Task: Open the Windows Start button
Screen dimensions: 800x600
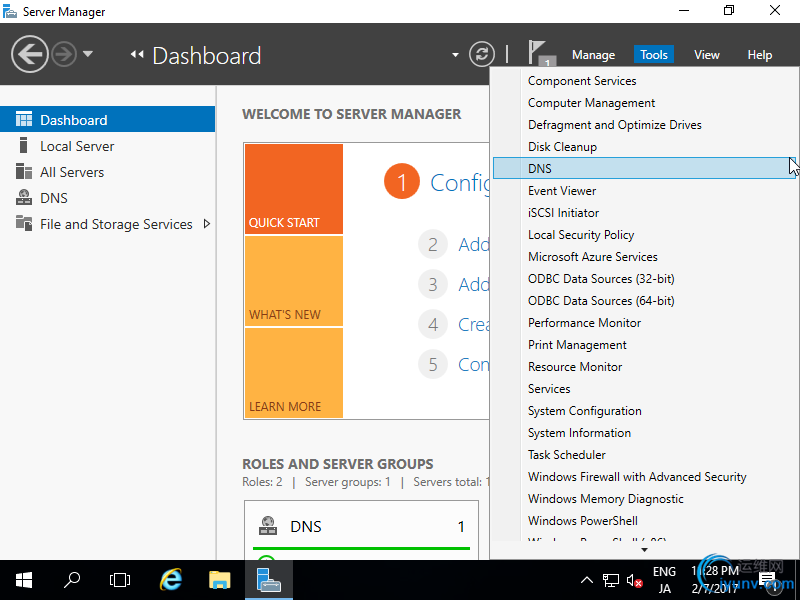Action: [23, 580]
